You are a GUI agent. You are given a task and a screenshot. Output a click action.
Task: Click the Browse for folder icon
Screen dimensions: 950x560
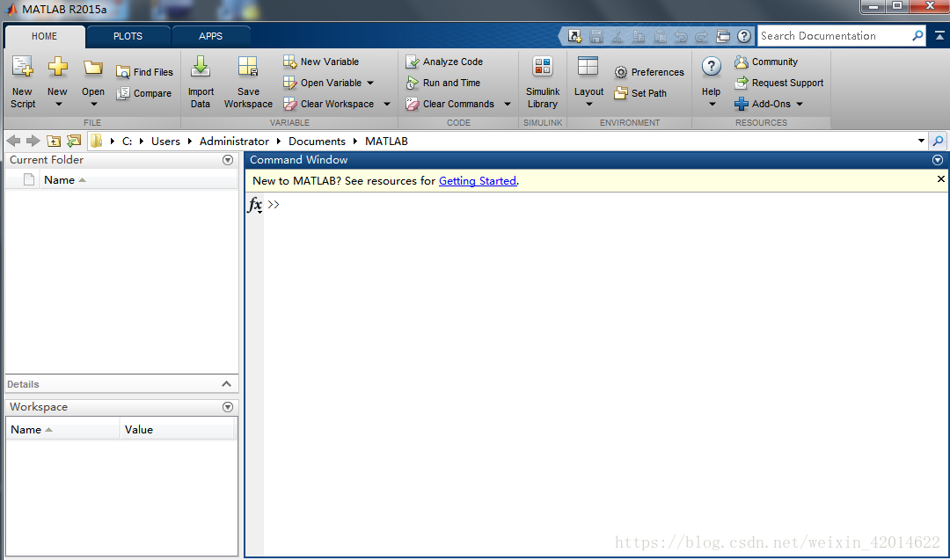74,141
